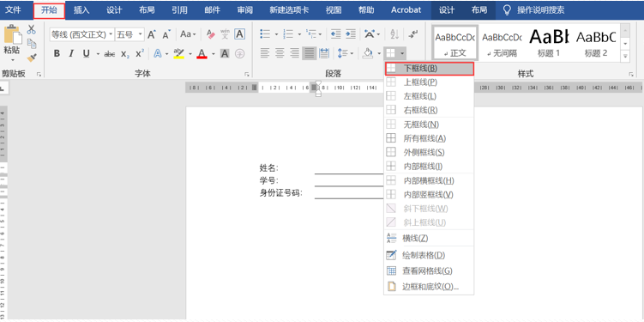Screen dimensions: 644x322
Task: Open font size dropdown 五号
Action: [140, 34]
